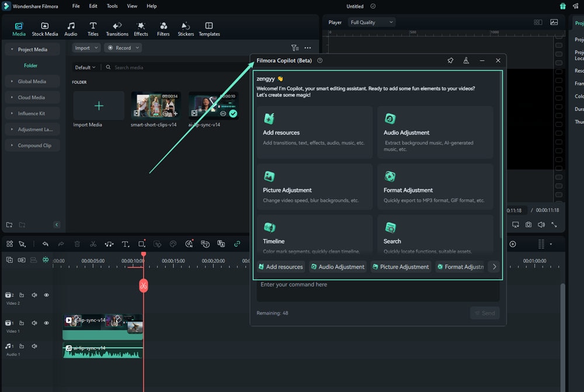Click the fullscreen expand icon in player
Viewport: 584px width, 392px height.
point(554,224)
